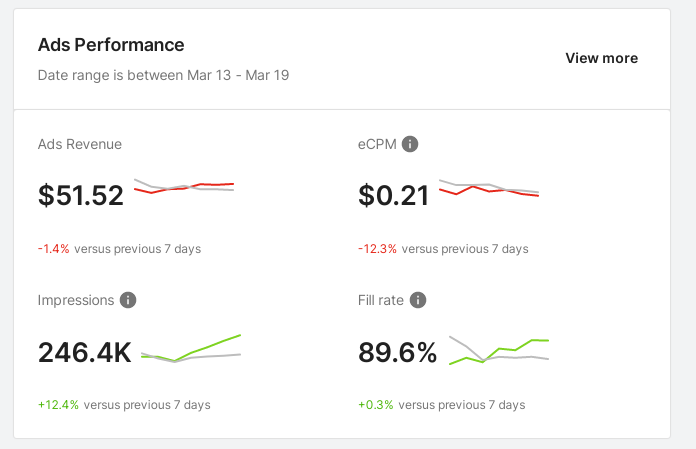Click the Ads Revenue metric label

click(x=80, y=144)
